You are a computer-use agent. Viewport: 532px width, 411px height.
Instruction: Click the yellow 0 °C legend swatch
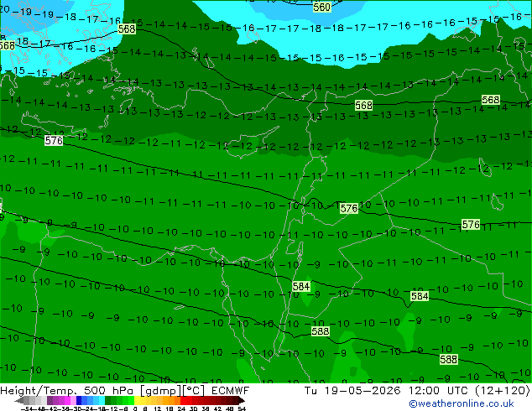pos(137,400)
